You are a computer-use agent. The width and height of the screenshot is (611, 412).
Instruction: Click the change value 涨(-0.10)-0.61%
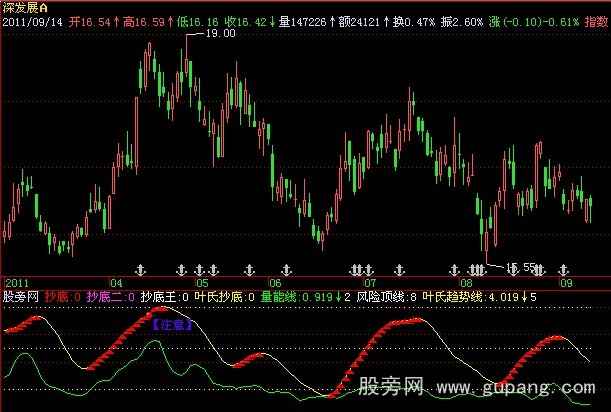pyautogui.click(x=534, y=22)
